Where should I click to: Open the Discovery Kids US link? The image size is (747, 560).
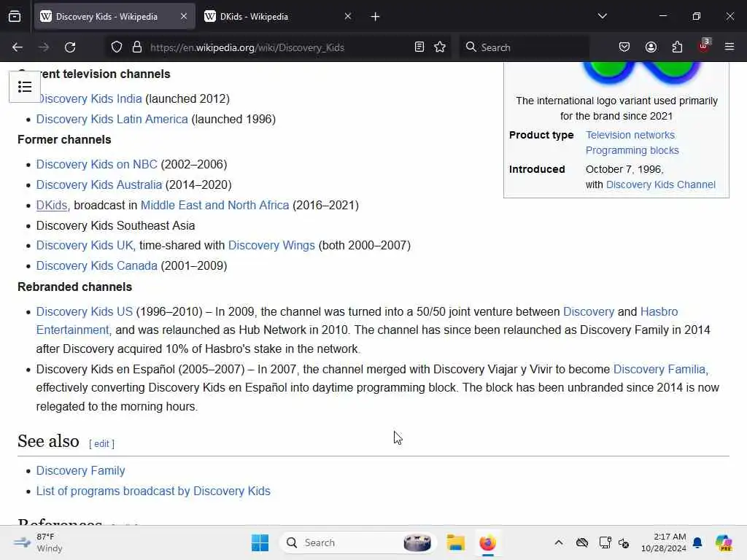85,311
